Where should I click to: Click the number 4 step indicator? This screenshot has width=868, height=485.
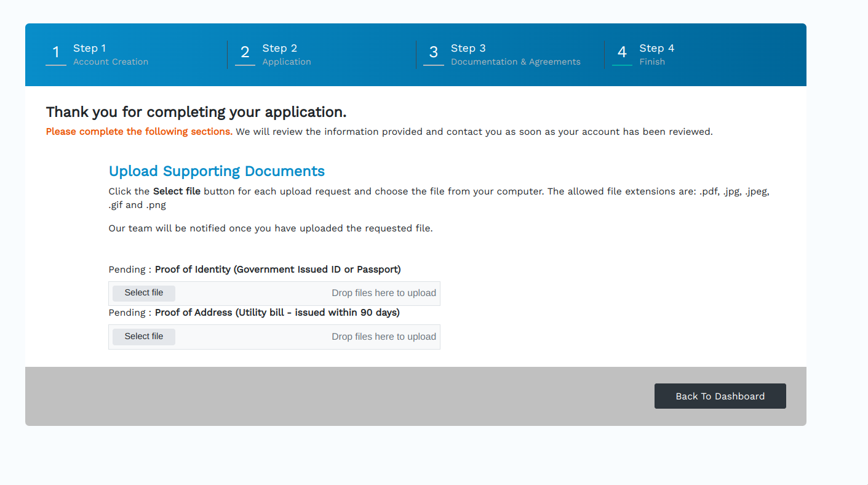point(622,53)
